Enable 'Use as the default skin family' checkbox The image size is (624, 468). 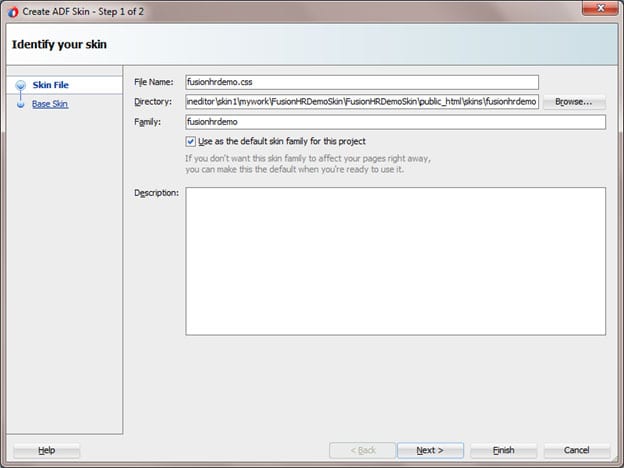click(191, 142)
